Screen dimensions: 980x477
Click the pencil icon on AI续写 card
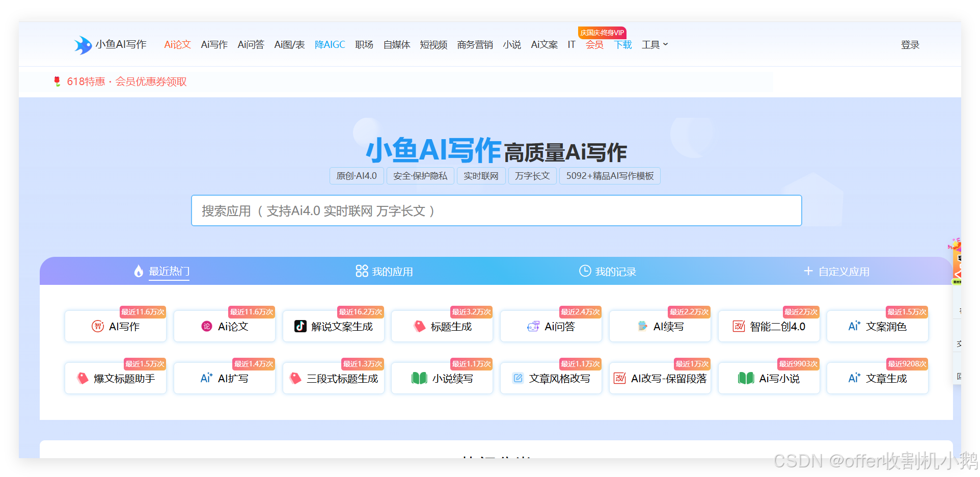point(643,326)
